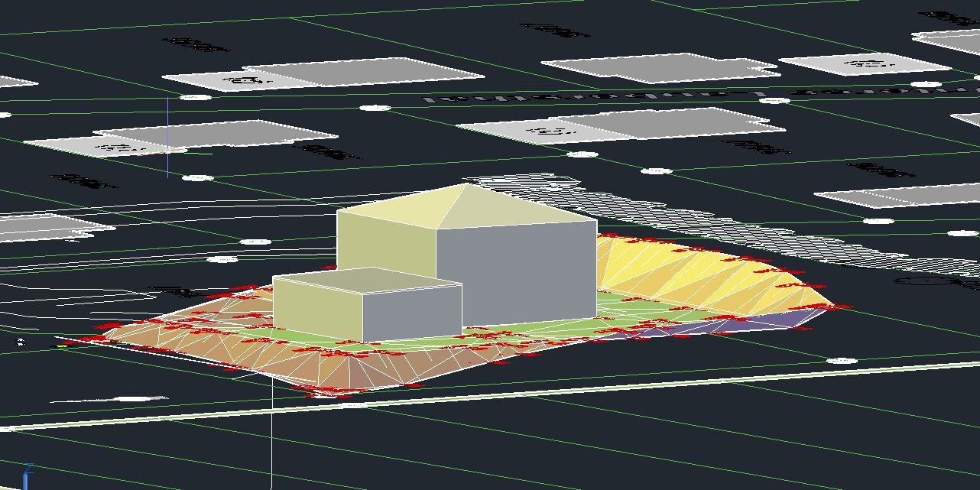Pick the roof apex of the tall building
Viewport: 980px width, 490px height.
tap(466, 184)
